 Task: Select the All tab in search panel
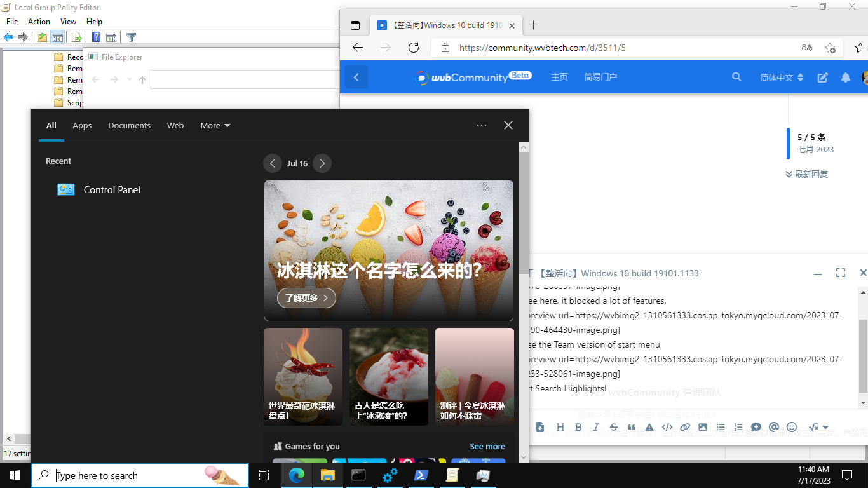coord(51,125)
